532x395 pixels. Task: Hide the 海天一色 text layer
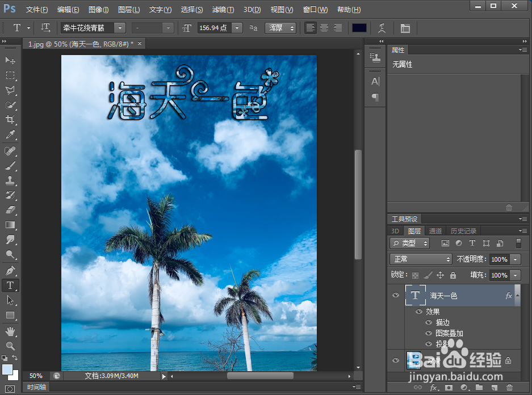[396, 295]
